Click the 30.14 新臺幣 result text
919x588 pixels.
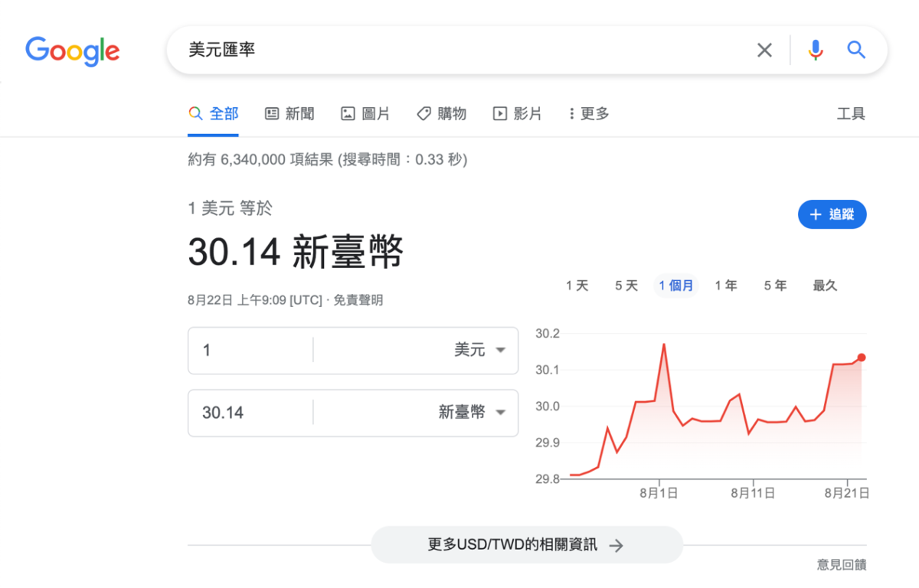(x=296, y=252)
